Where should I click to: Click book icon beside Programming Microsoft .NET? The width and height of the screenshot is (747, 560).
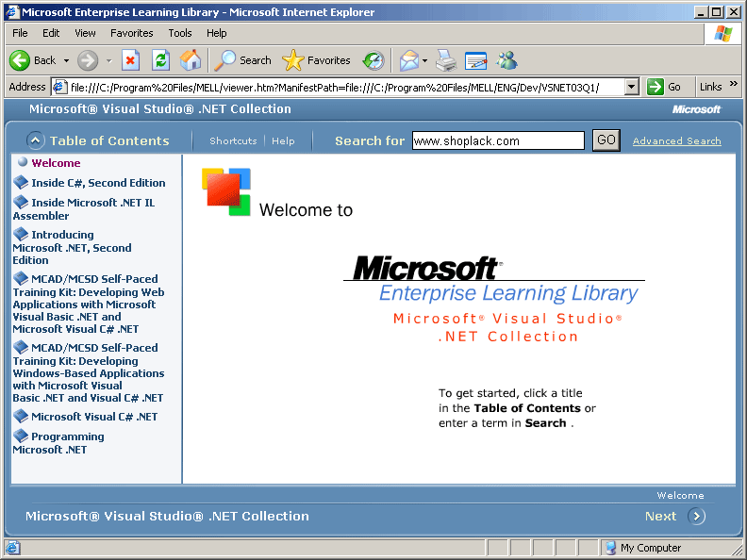(x=21, y=436)
